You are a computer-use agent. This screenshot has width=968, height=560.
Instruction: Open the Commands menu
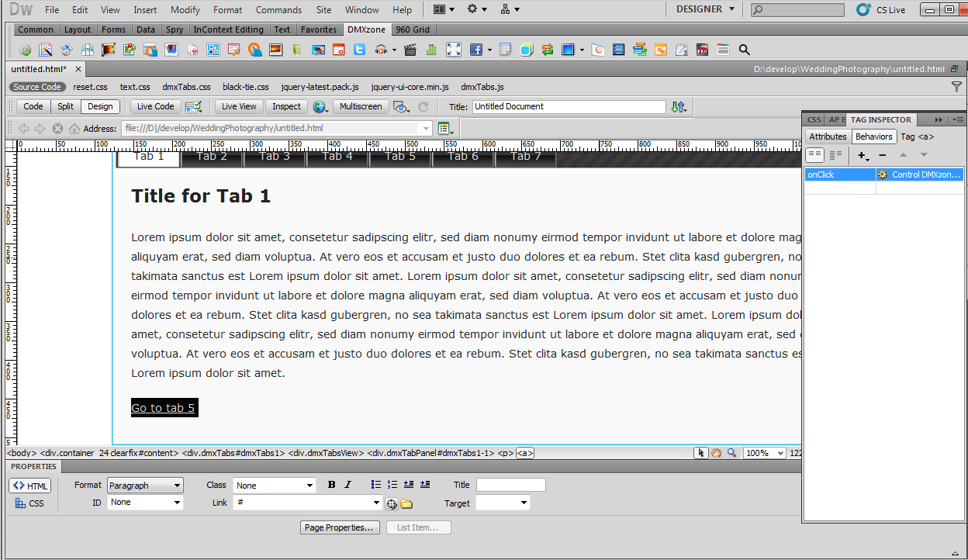(278, 10)
